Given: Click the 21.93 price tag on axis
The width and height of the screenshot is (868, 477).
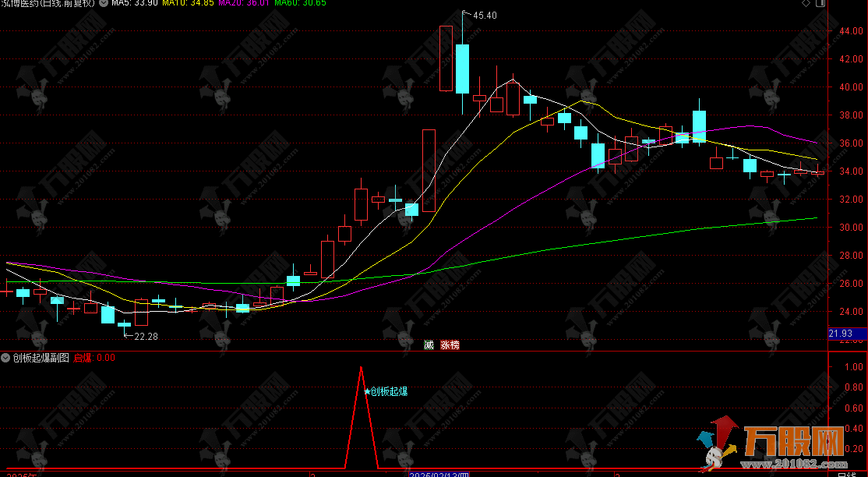Looking at the screenshot, I should [840, 334].
